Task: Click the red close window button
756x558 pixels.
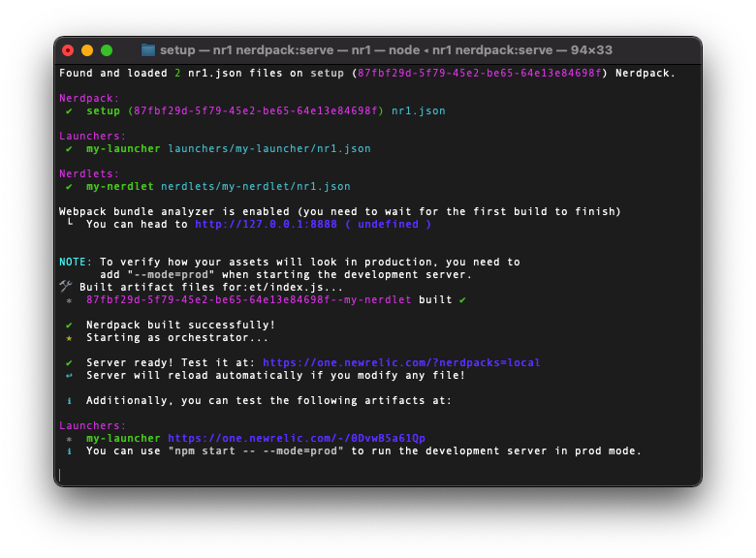Action: [x=68, y=50]
